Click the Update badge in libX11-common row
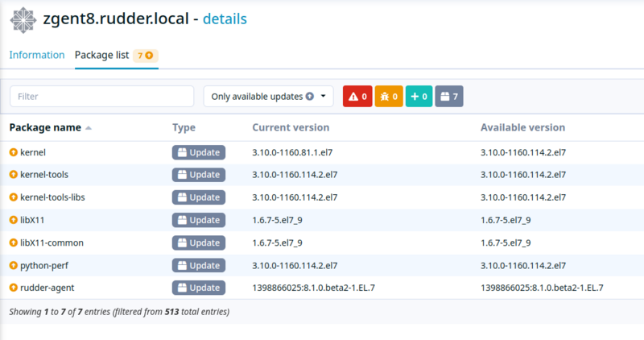 tap(199, 243)
